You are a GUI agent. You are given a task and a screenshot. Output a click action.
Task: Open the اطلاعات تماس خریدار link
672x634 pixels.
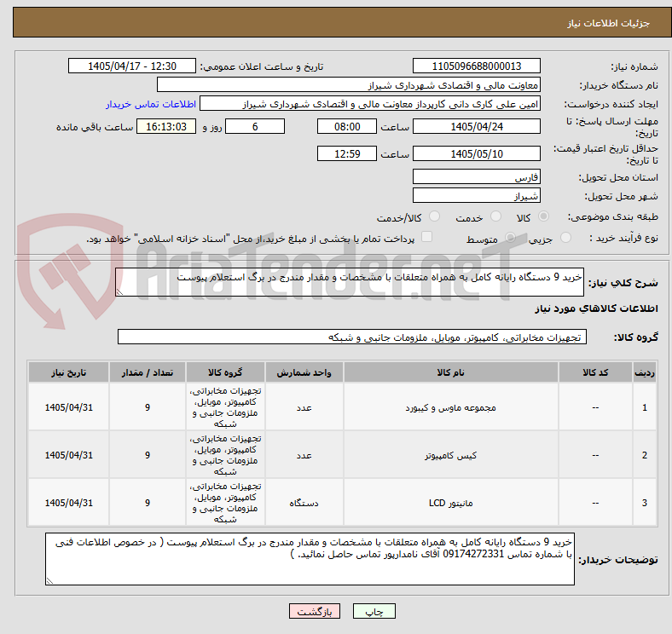tap(151, 104)
